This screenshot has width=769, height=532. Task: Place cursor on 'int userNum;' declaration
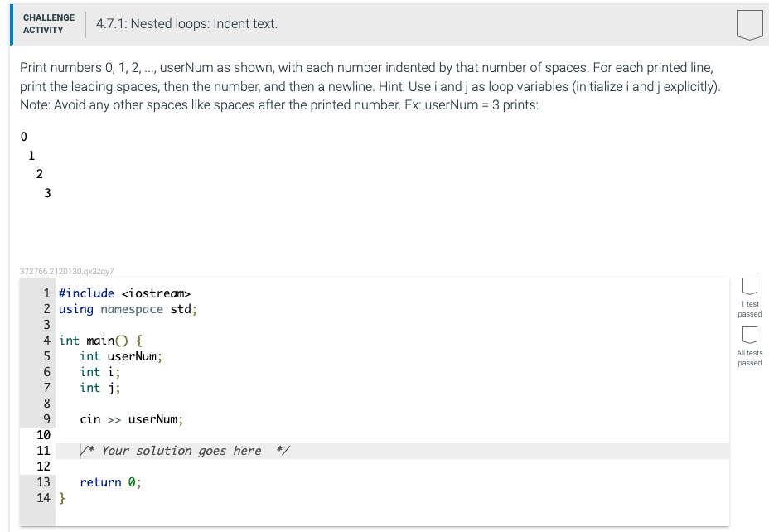121,356
